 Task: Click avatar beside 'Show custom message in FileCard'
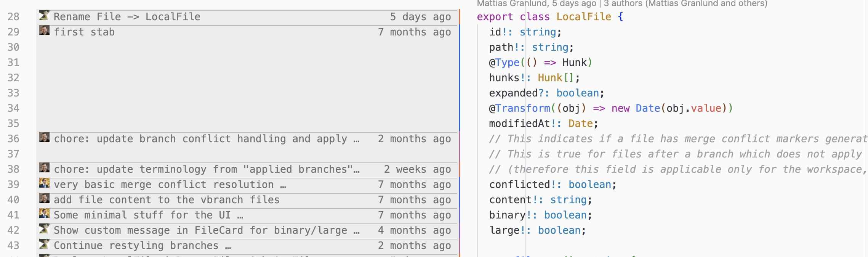pyautogui.click(x=44, y=229)
